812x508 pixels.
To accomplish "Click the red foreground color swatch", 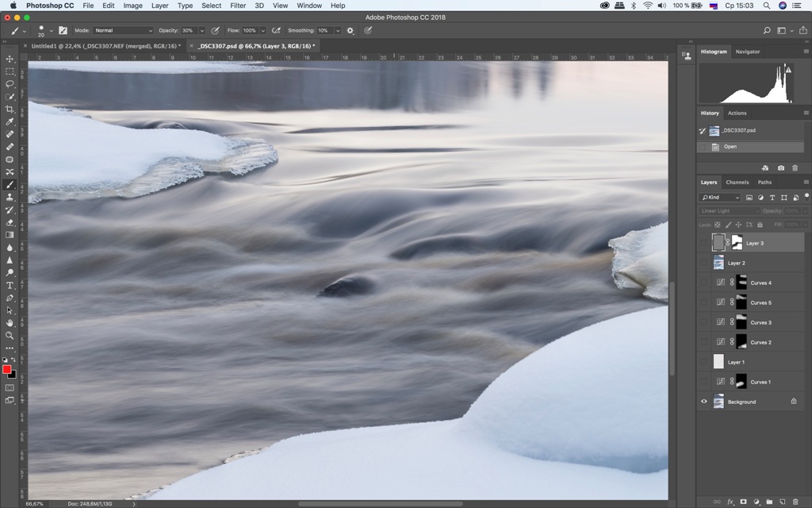I will [x=7, y=370].
